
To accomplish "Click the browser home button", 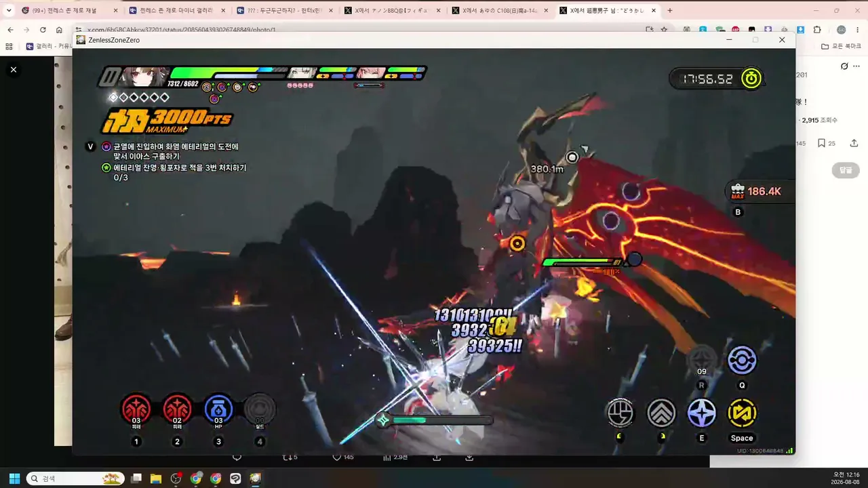I will 59,30.
